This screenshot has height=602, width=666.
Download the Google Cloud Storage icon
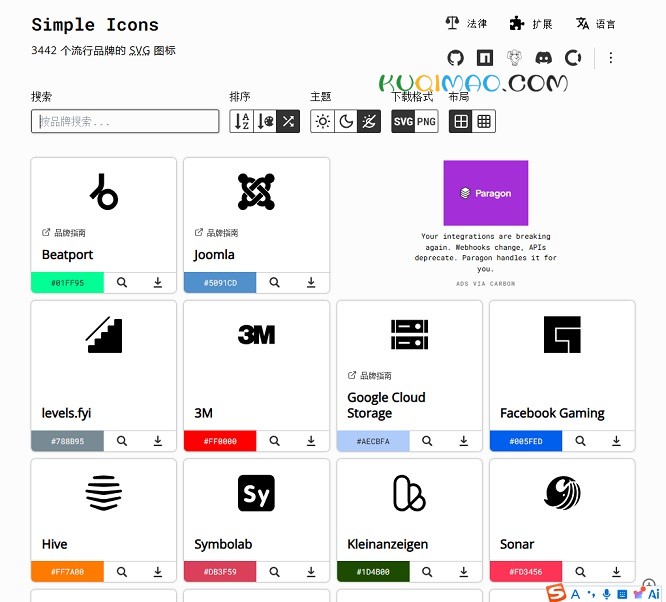point(464,441)
